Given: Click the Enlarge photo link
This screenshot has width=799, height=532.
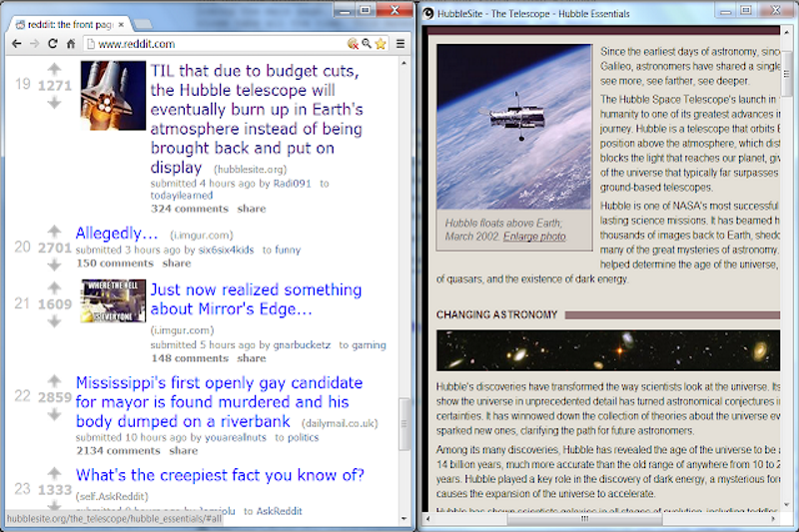Looking at the screenshot, I should click(534, 237).
